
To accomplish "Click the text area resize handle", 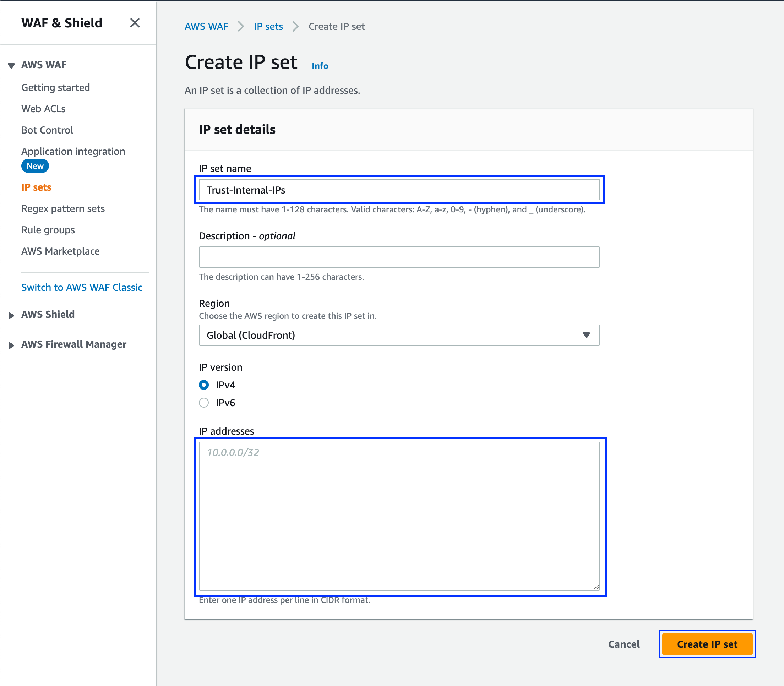I will point(596,587).
